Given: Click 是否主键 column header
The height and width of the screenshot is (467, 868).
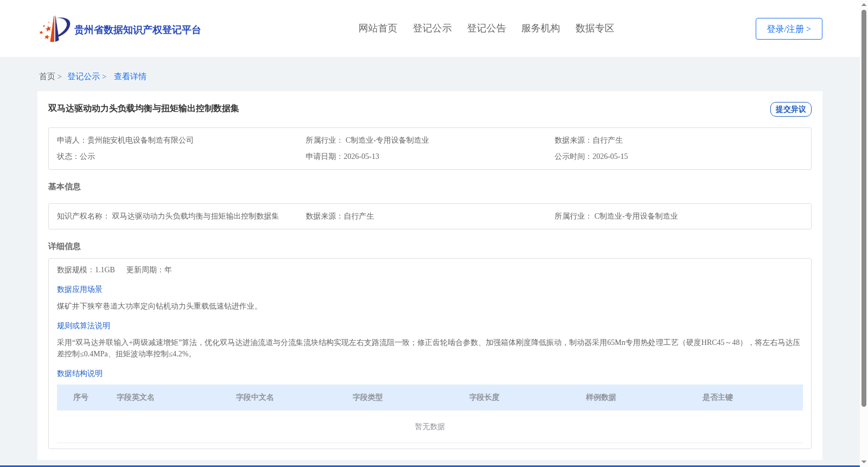Looking at the screenshot, I should pyautogui.click(x=718, y=398).
